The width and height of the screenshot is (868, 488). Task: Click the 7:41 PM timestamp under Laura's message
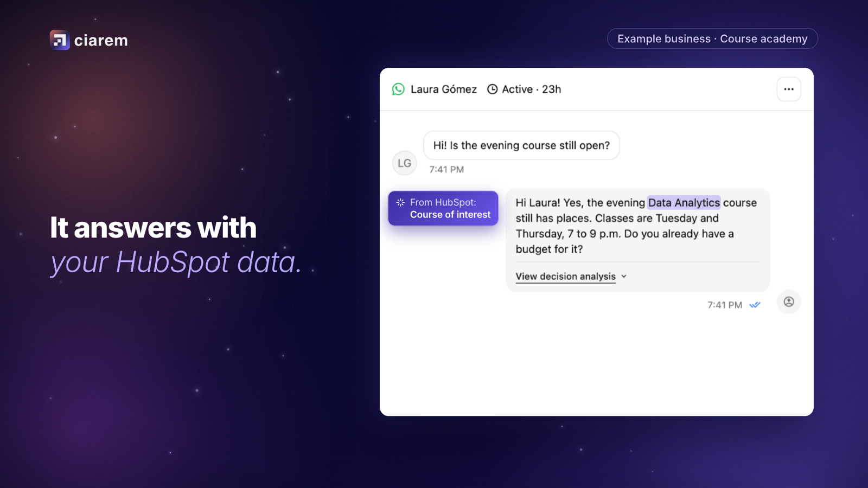click(446, 169)
